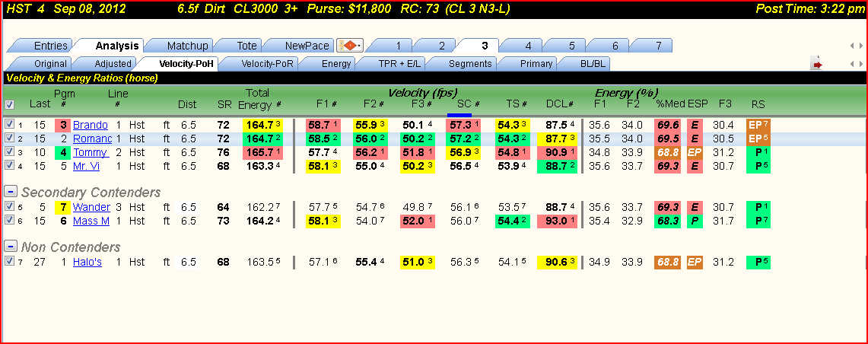Click the %Med column header
Viewport: 868px width, 344px height.
click(x=670, y=104)
